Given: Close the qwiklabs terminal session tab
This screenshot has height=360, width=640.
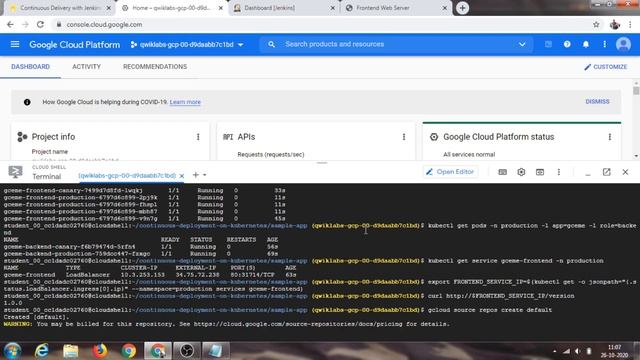Looking at the screenshot, I should coord(182,176).
